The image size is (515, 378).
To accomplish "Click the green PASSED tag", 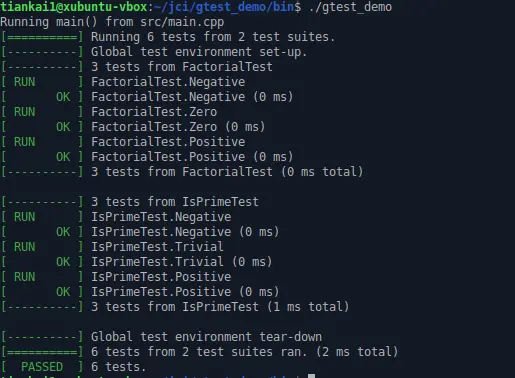I will [42, 367].
